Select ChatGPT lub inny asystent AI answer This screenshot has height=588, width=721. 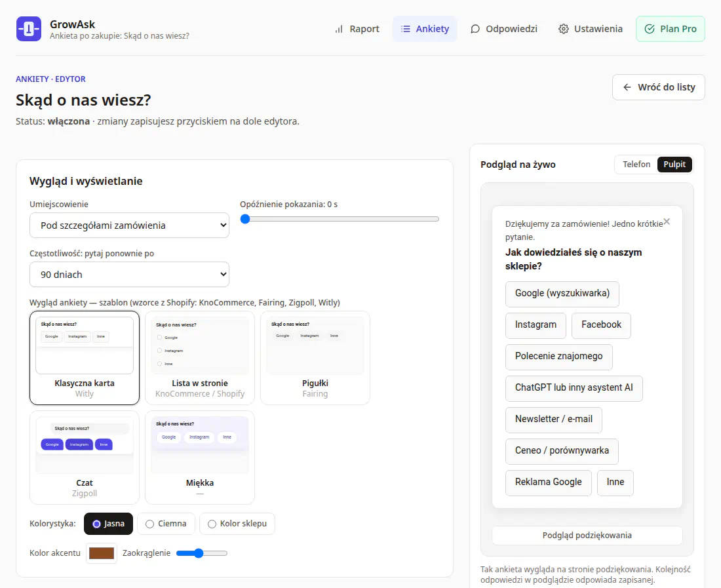pos(574,389)
